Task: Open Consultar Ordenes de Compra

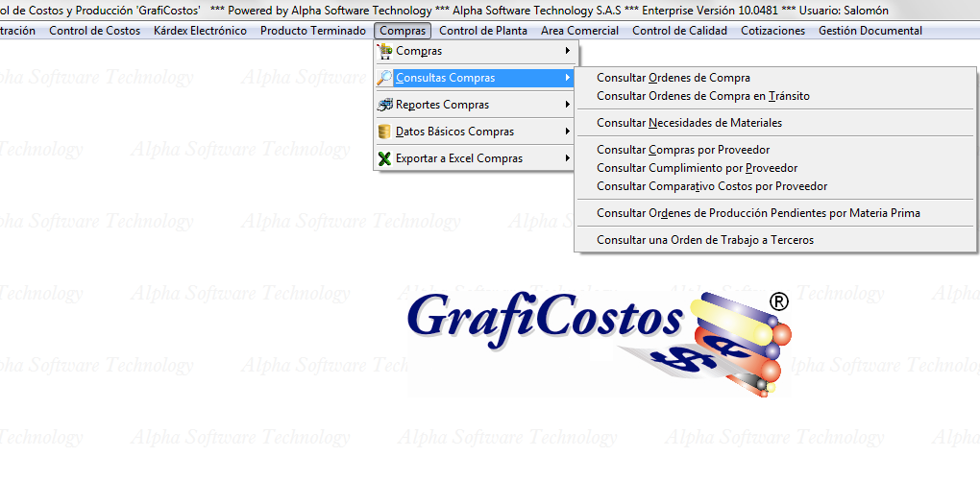Action: pos(673,78)
